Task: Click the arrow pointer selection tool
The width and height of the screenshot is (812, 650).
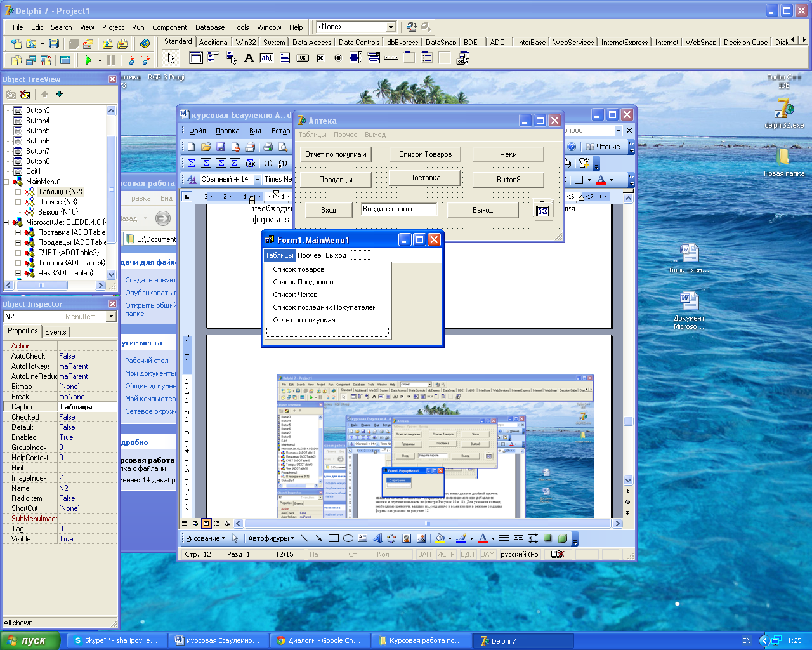Action: pos(171,58)
